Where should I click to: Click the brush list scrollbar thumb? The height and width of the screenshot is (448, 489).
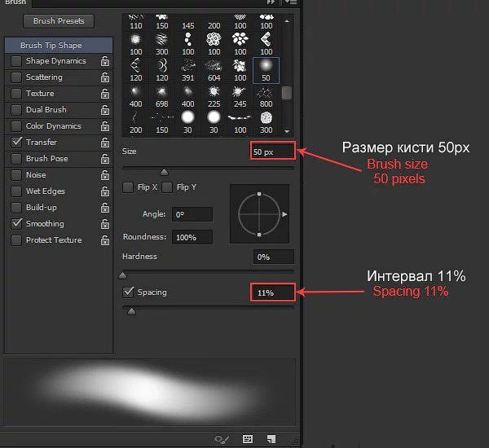287,93
